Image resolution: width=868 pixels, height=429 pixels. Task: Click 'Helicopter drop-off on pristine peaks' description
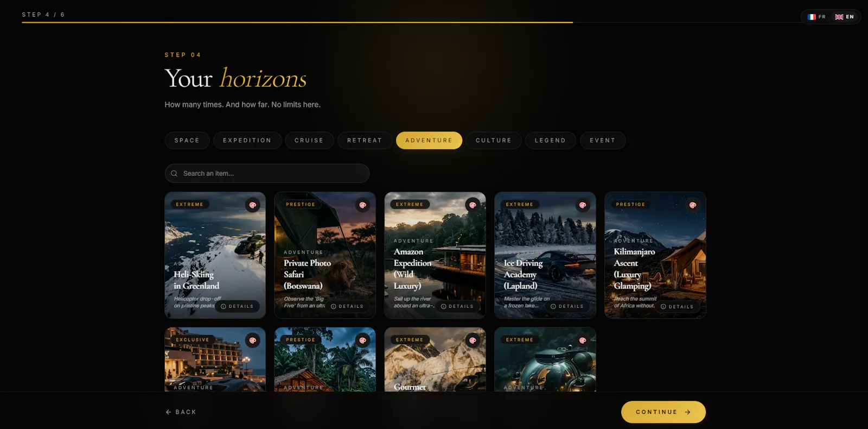(197, 302)
